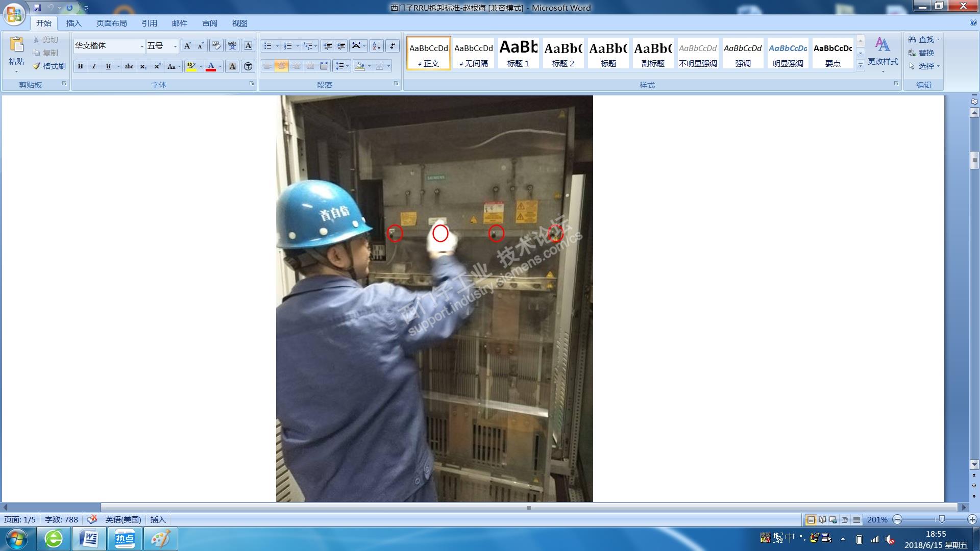Switch to the 插入 ribbon tab

[x=73, y=23]
